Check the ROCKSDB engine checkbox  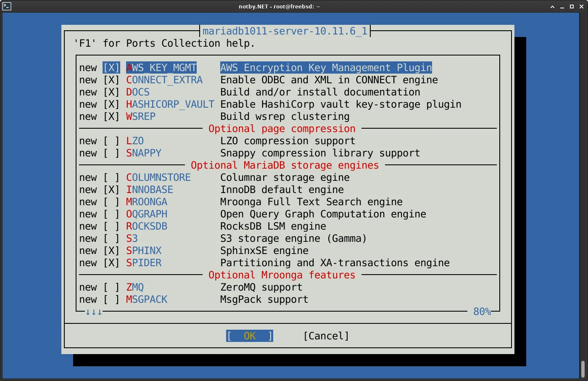[x=111, y=226]
